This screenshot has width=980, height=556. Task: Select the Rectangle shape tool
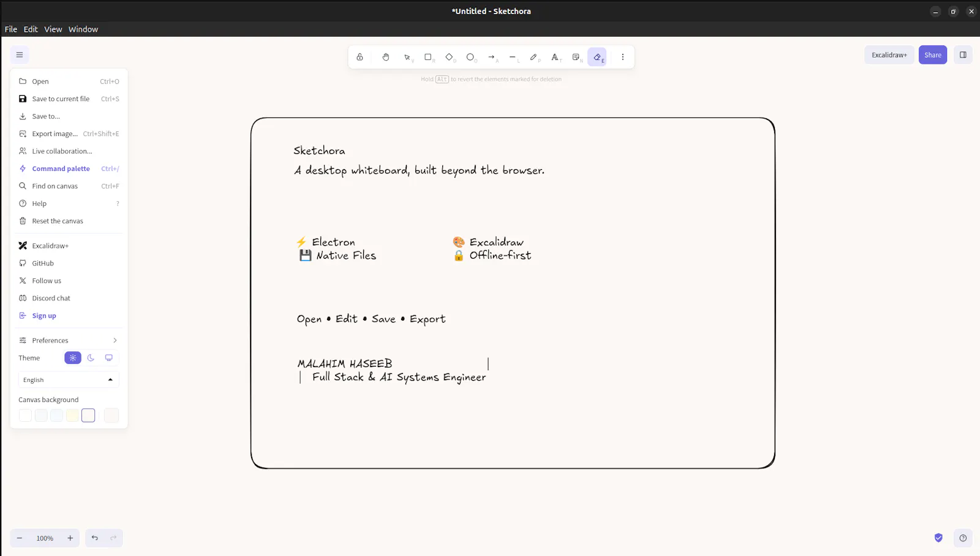[428, 57]
